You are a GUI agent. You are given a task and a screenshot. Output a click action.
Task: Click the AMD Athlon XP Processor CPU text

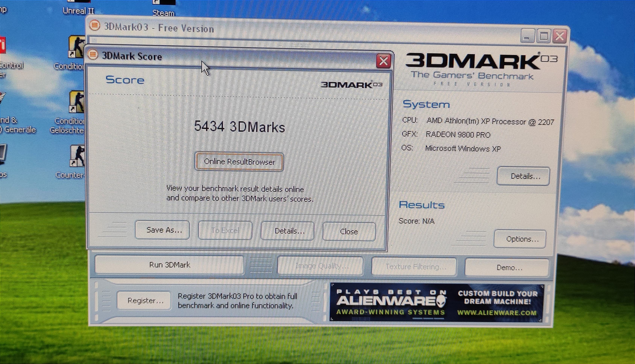[490, 121]
